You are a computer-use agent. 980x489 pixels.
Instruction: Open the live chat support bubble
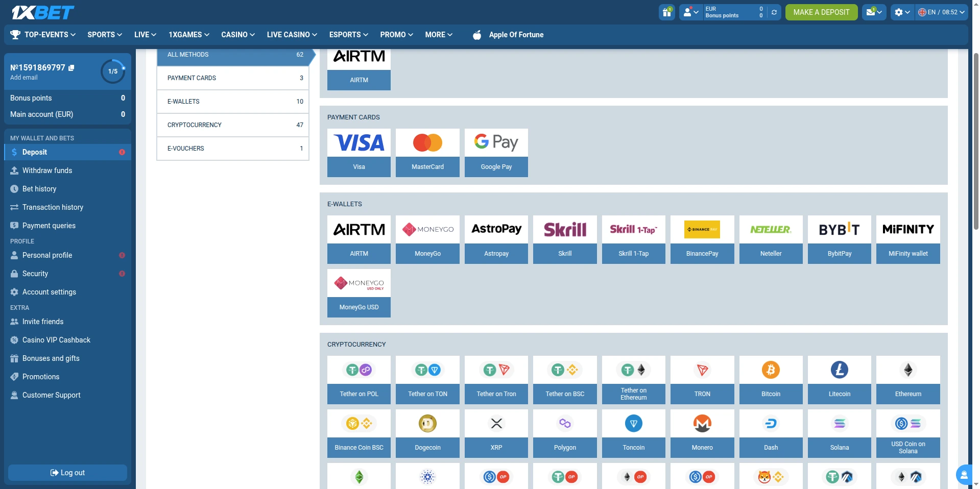pos(964,475)
